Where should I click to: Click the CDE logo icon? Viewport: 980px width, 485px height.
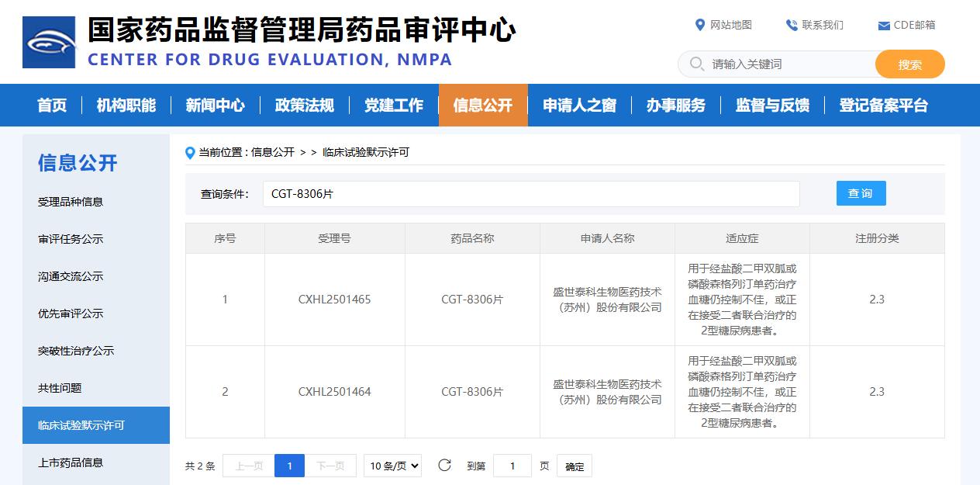(x=49, y=42)
